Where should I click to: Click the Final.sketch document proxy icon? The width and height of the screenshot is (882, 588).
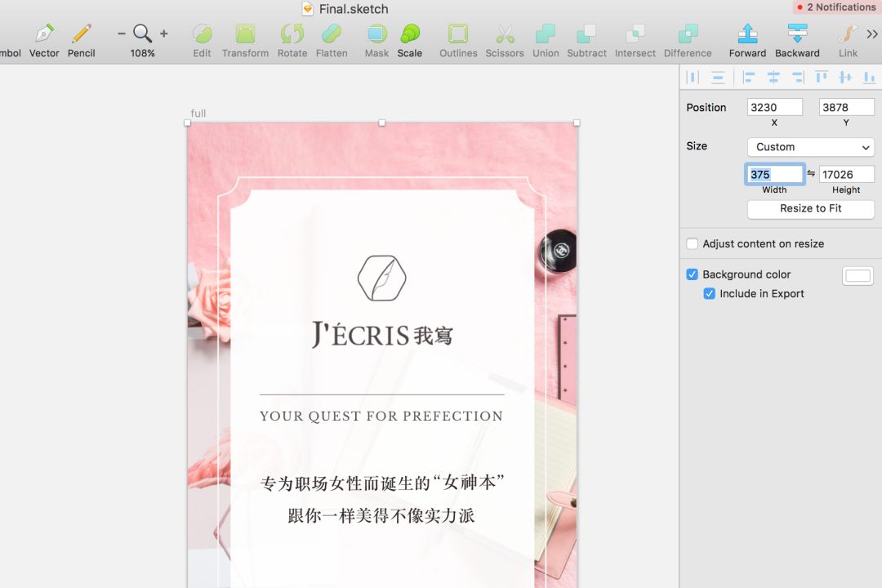click(308, 8)
